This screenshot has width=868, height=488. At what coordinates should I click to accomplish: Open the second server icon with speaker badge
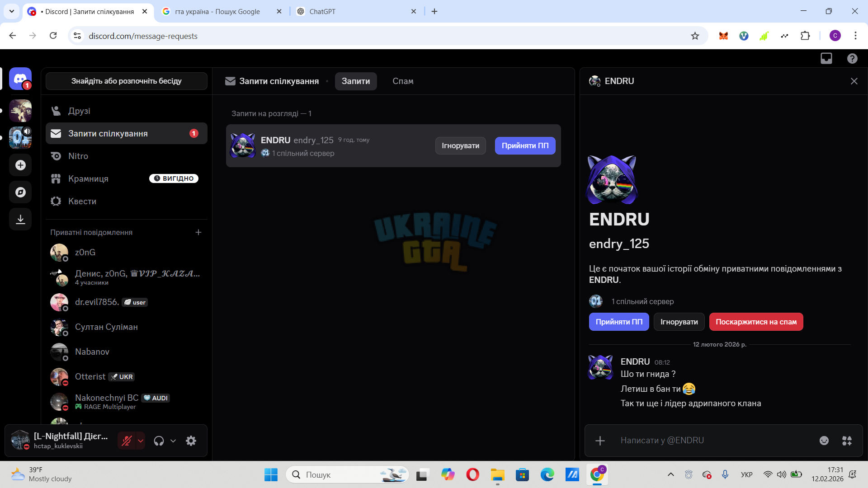[x=20, y=138]
